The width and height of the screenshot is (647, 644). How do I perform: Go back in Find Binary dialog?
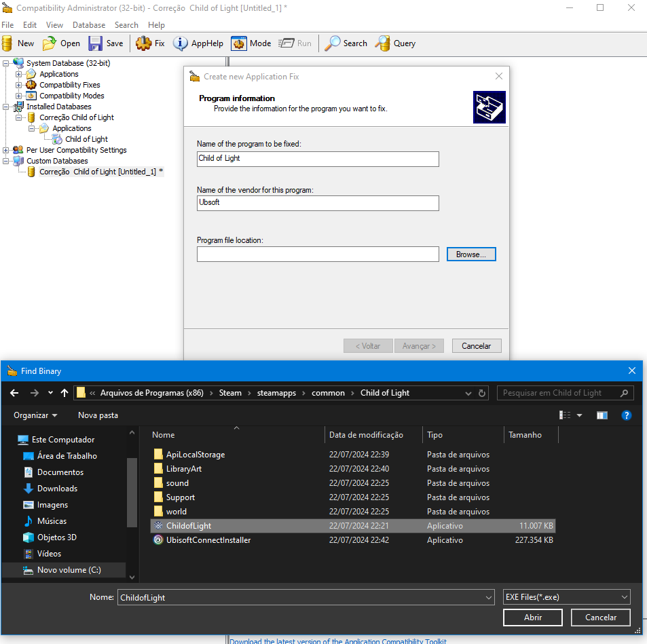coord(14,393)
